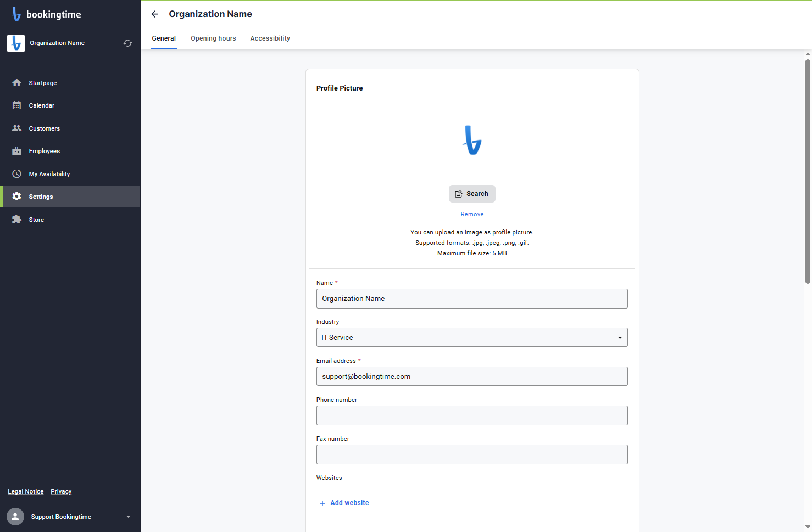The height and width of the screenshot is (532, 812).
Task: Click the Calendar icon in sidebar
Action: 17,105
